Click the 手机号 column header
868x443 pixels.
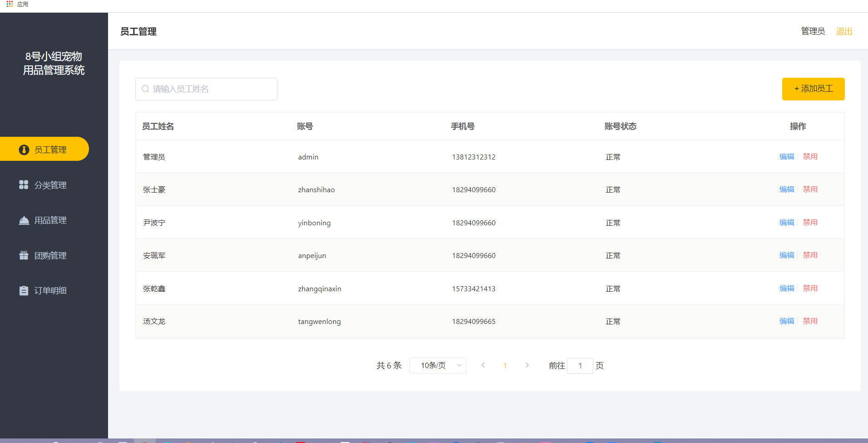pos(463,126)
